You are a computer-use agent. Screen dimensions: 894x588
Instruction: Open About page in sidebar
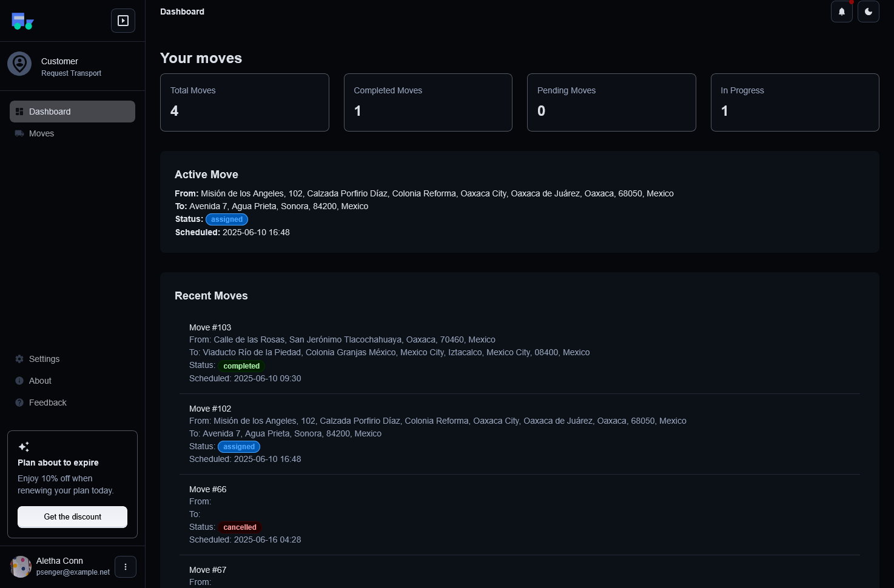72,381
